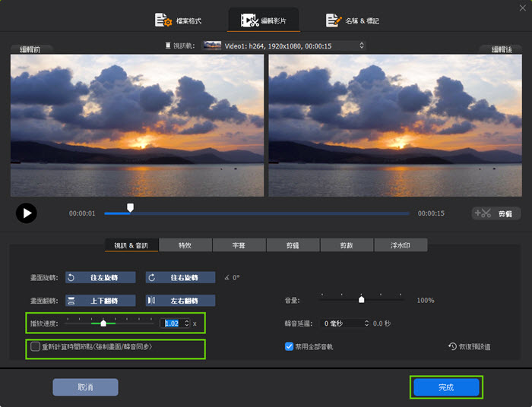Expand the video track dropdown Video1 h264

coord(361,46)
